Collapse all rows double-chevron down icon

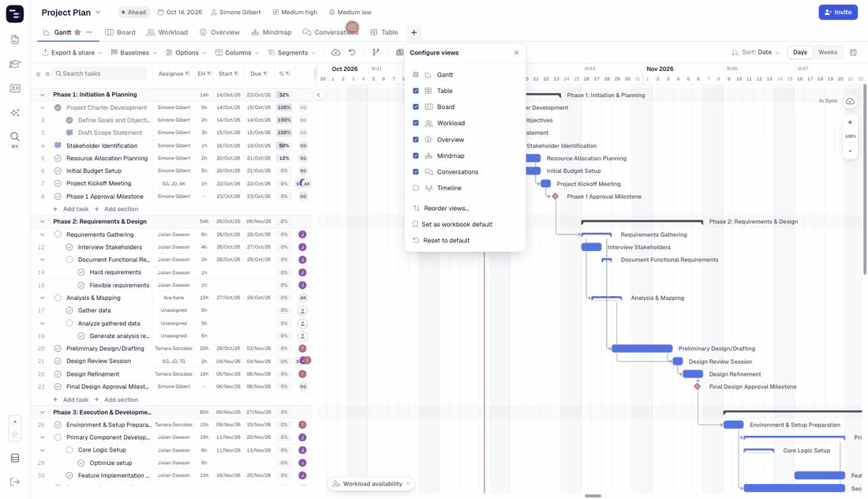click(x=38, y=73)
